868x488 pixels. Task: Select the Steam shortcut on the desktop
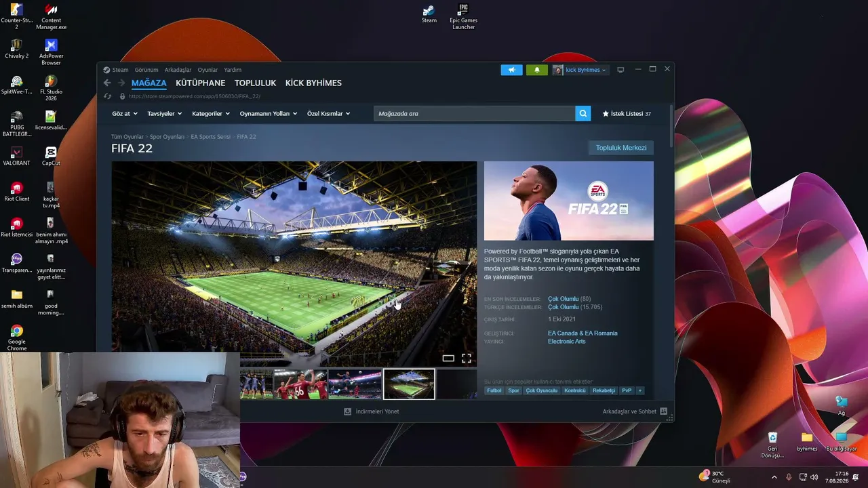(x=429, y=14)
